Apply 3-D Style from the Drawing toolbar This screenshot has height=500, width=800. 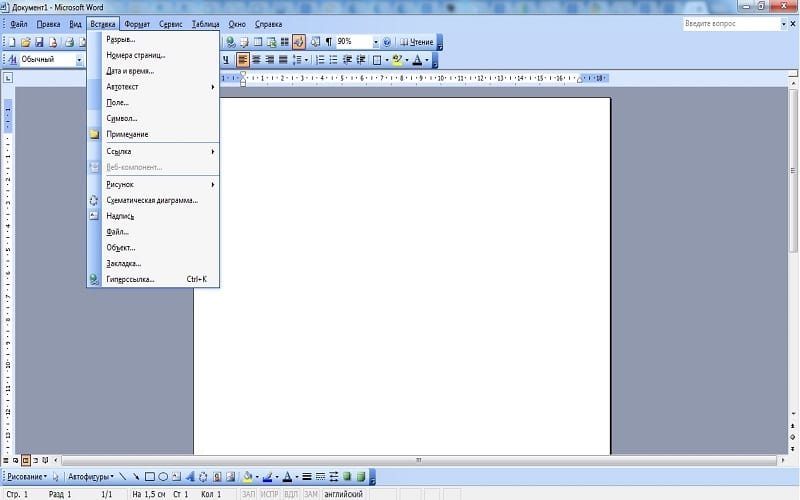point(361,477)
